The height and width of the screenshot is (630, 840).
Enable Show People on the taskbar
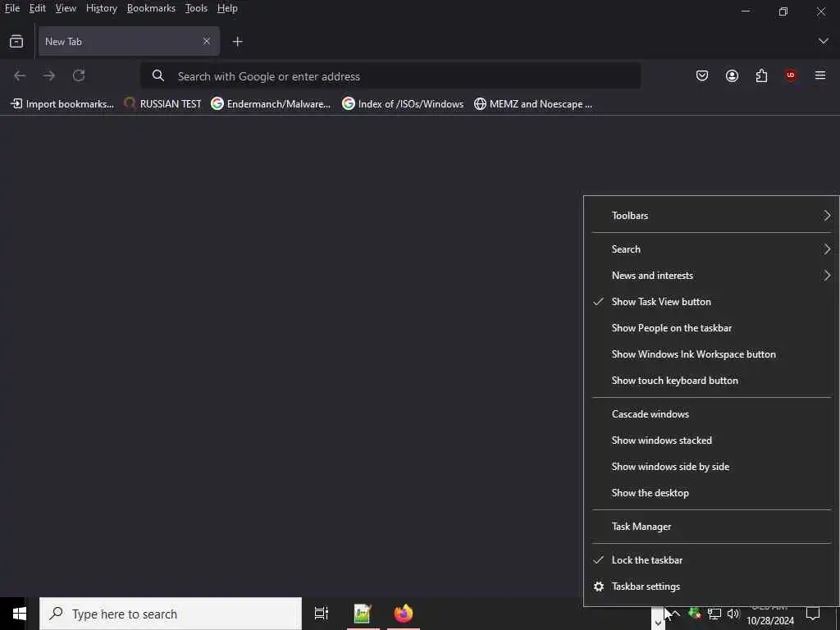coord(711,328)
